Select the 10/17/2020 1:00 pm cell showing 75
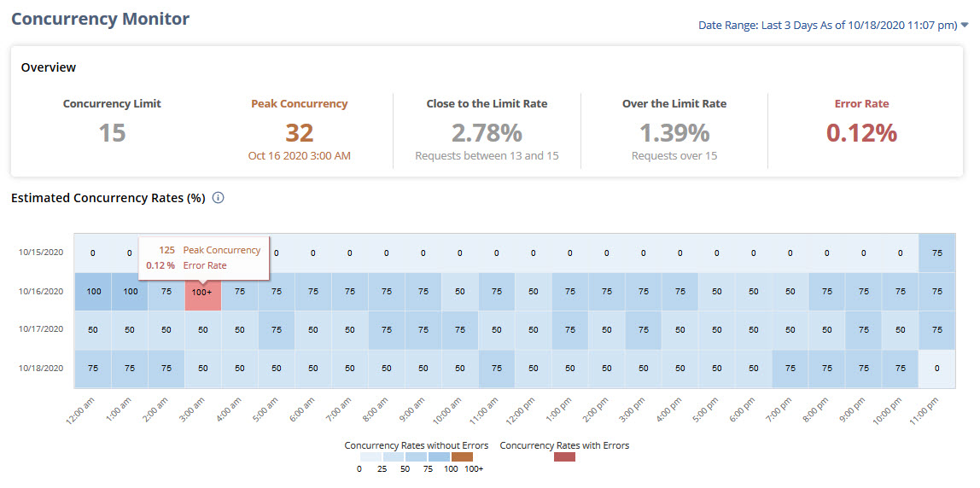This screenshot has width=980, height=488. coord(570,330)
